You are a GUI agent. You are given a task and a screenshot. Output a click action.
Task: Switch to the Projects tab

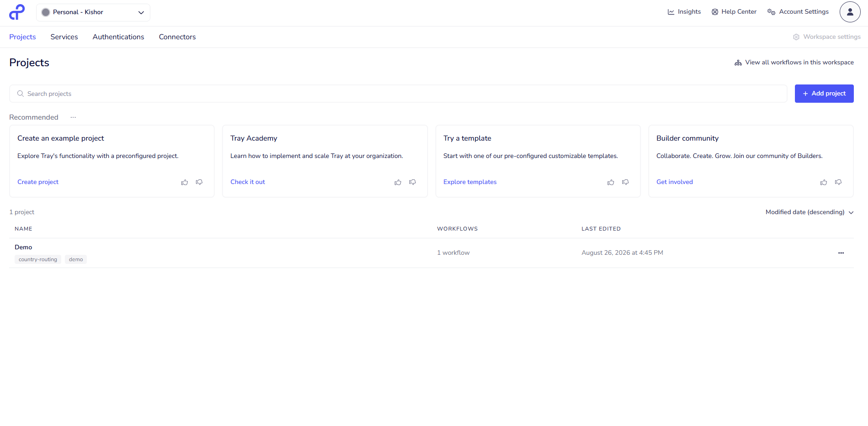22,37
